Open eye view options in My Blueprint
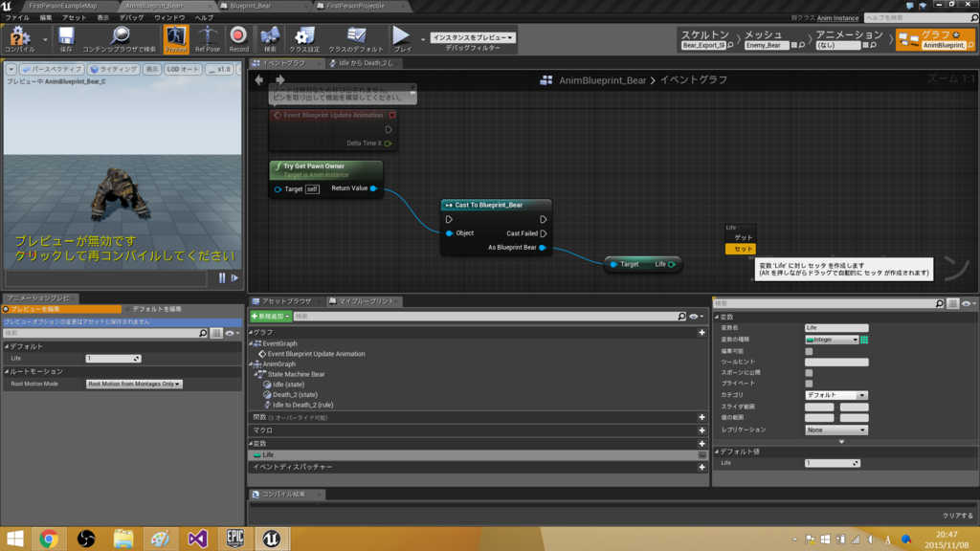 (x=697, y=317)
